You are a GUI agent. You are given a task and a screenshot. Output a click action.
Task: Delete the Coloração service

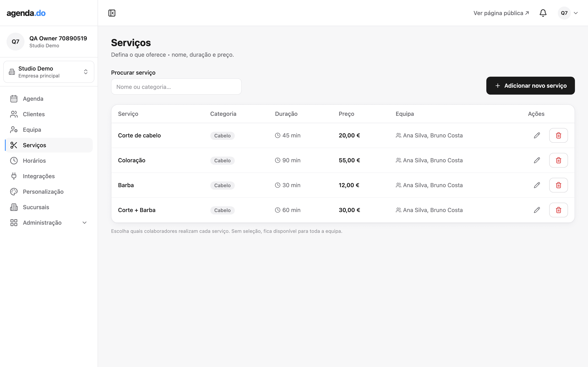(558, 160)
